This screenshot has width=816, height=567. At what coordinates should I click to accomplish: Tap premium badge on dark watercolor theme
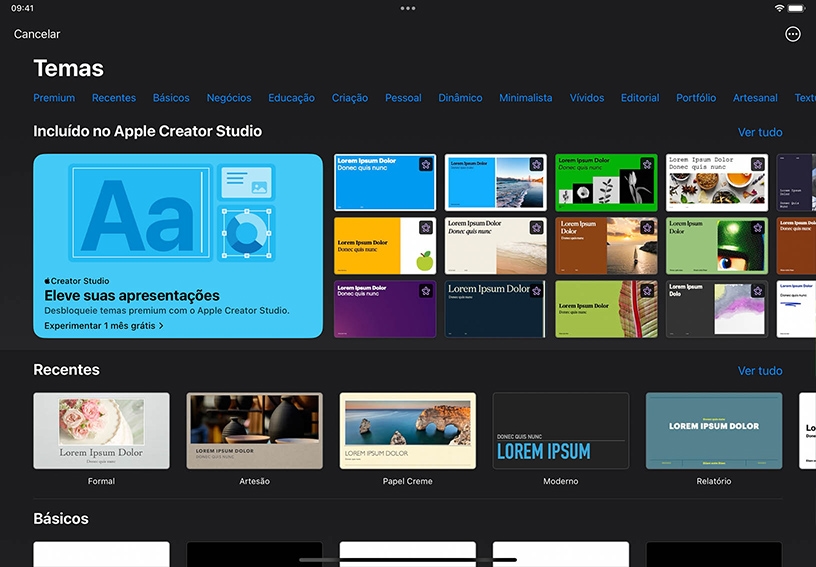tap(758, 291)
